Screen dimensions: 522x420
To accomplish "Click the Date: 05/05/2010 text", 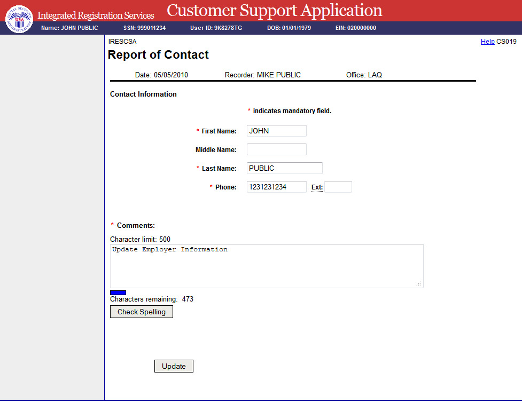I will pos(161,75).
